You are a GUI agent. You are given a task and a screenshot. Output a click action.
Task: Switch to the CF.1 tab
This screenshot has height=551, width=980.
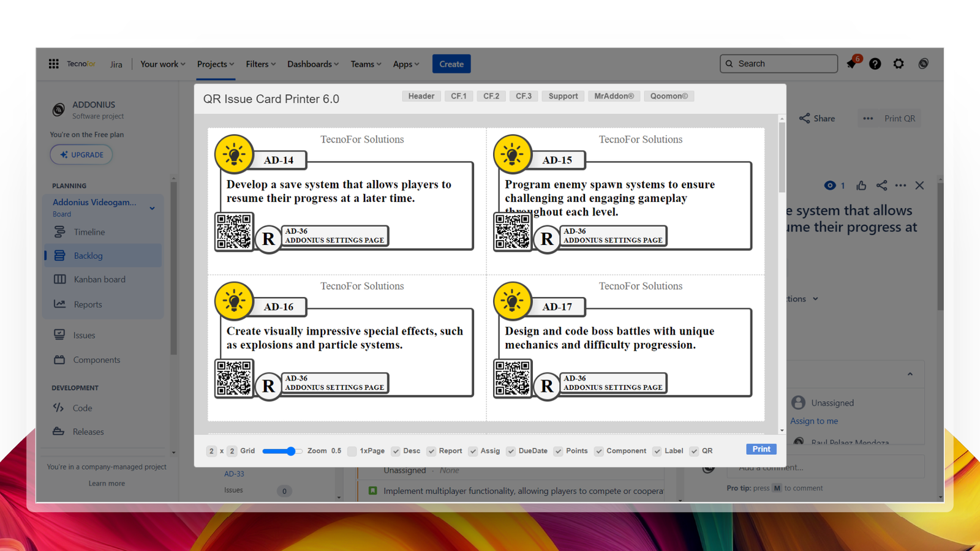coord(459,96)
